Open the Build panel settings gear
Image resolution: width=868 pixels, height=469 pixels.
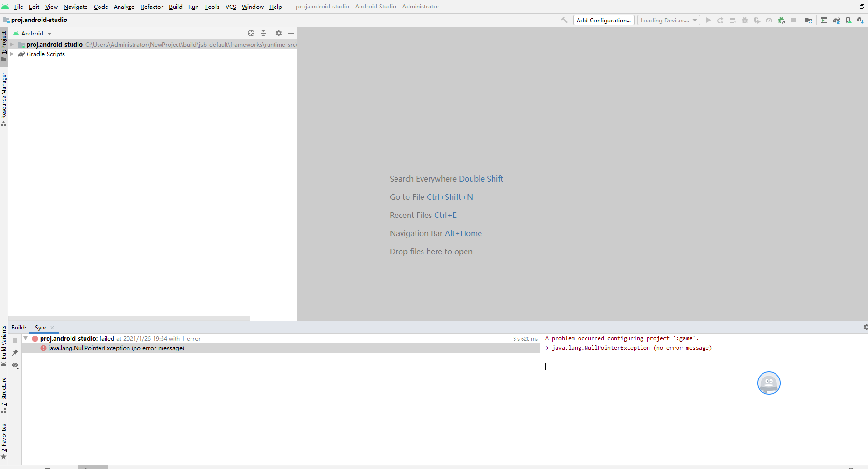pyautogui.click(x=865, y=327)
